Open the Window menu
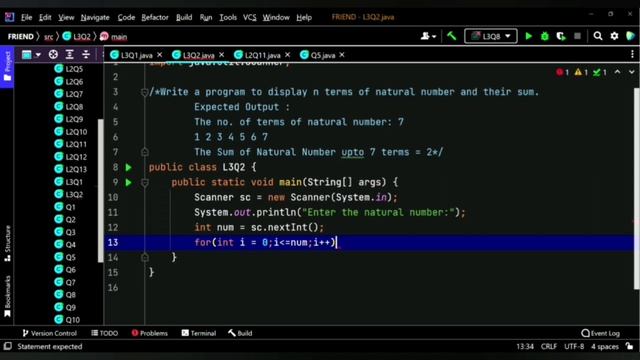The height and width of the screenshot is (360, 640). tap(276, 17)
